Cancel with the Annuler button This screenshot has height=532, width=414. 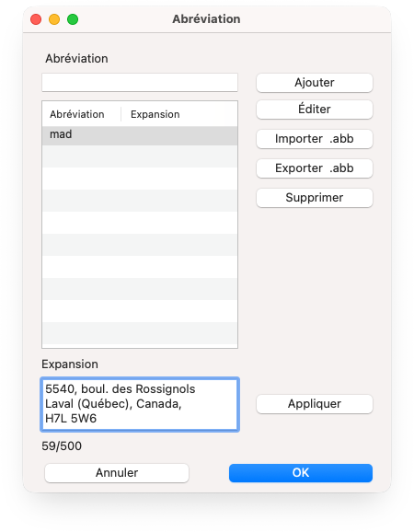point(117,472)
